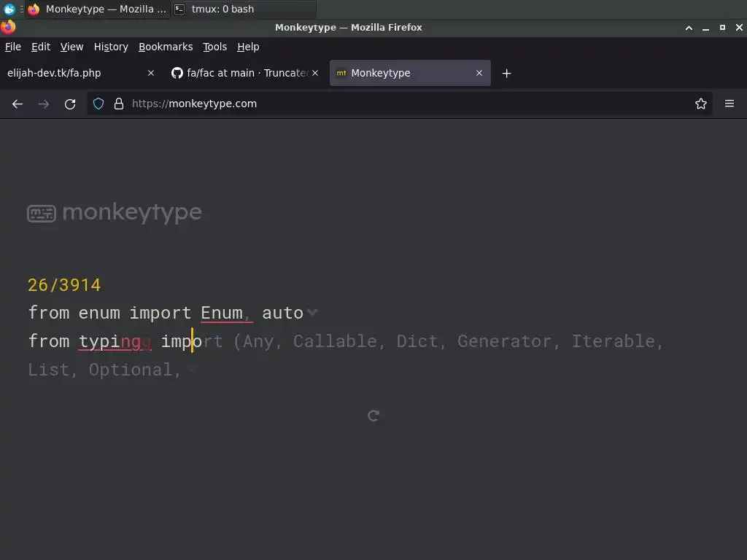This screenshot has height=560, width=747.
Task: Click the monkeytype keyboard logo icon
Action: tap(42, 214)
